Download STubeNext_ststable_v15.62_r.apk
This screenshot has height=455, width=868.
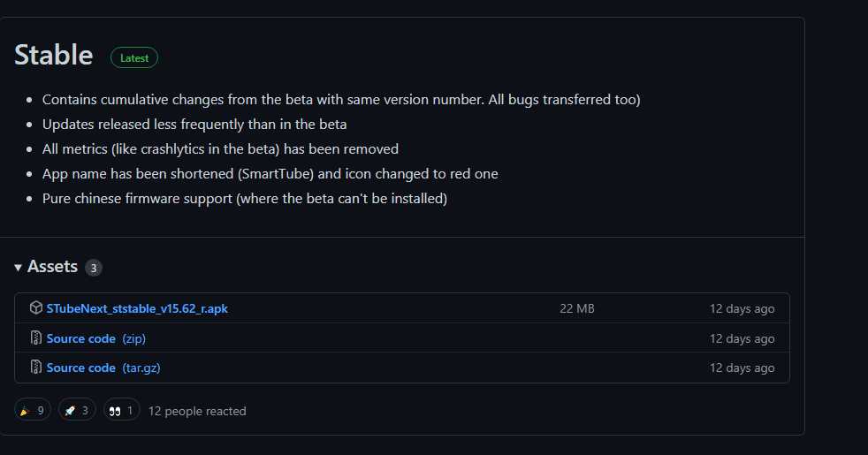click(137, 308)
